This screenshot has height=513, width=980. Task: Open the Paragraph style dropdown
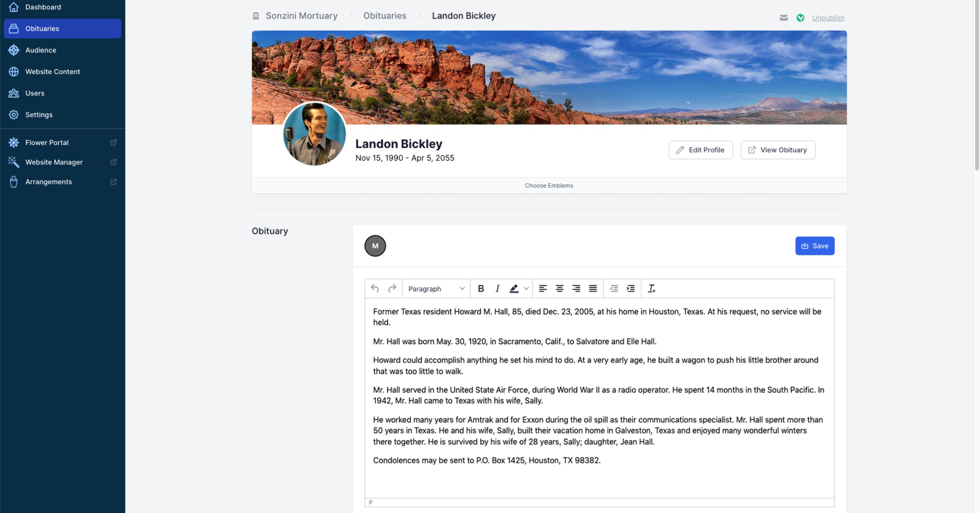click(x=436, y=289)
